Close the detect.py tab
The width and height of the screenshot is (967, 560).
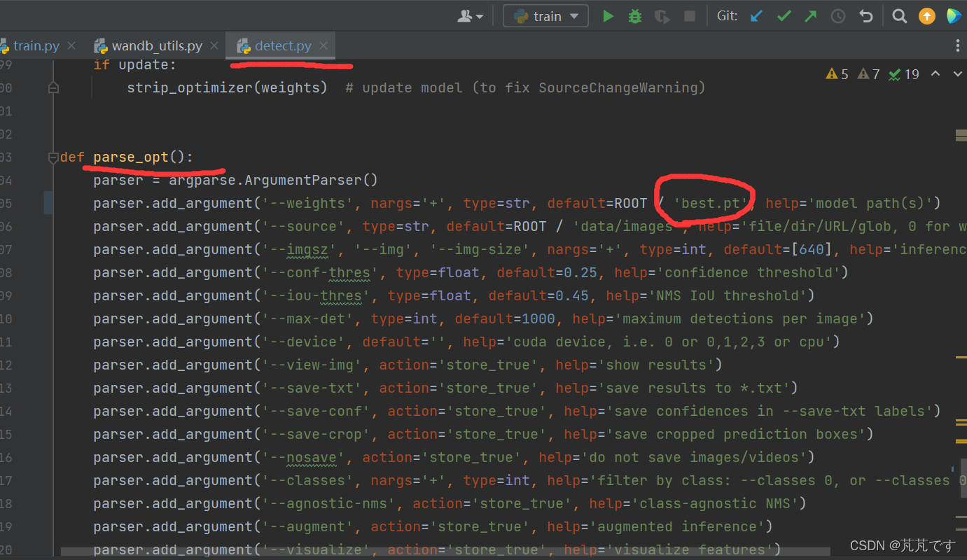click(324, 46)
